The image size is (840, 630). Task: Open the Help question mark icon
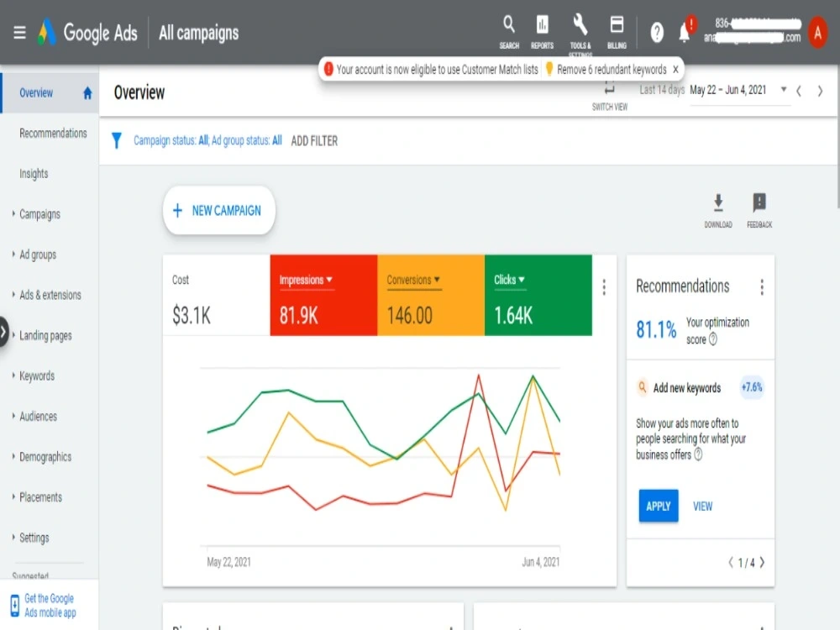tap(657, 34)
